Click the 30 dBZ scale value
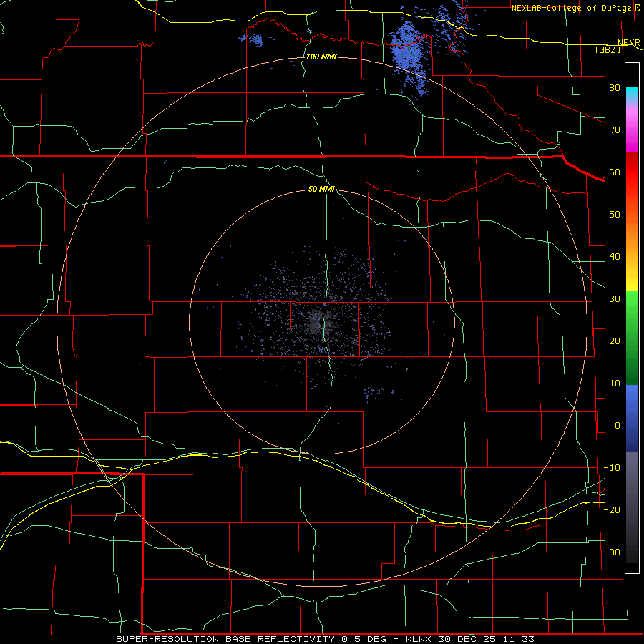The width and height of the screenshot is (644, 644). [615, 299]
